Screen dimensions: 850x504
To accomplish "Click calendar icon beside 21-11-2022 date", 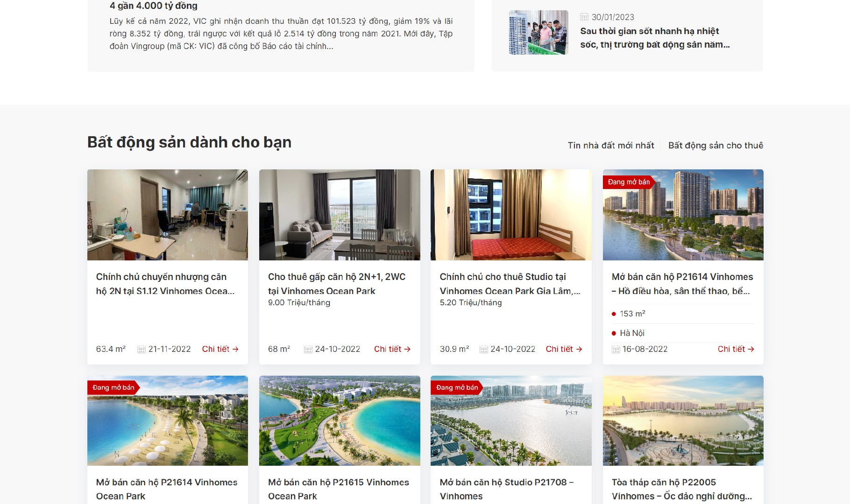I will [x=141, y=350].
